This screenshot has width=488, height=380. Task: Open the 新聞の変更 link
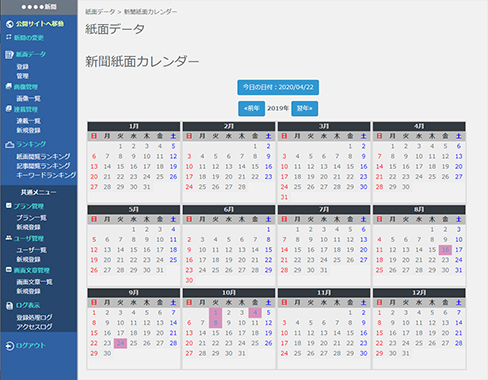coord(29,38)
